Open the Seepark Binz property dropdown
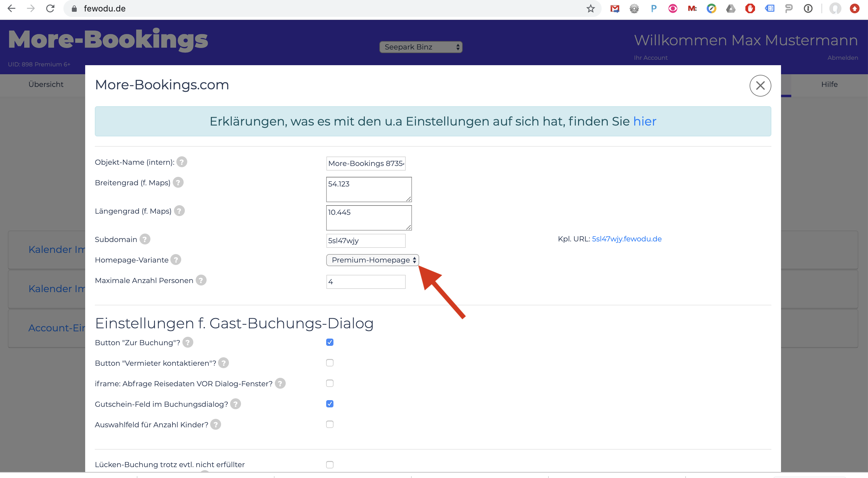This screenshot has width=868, height=478. click(x=421, y=47)
